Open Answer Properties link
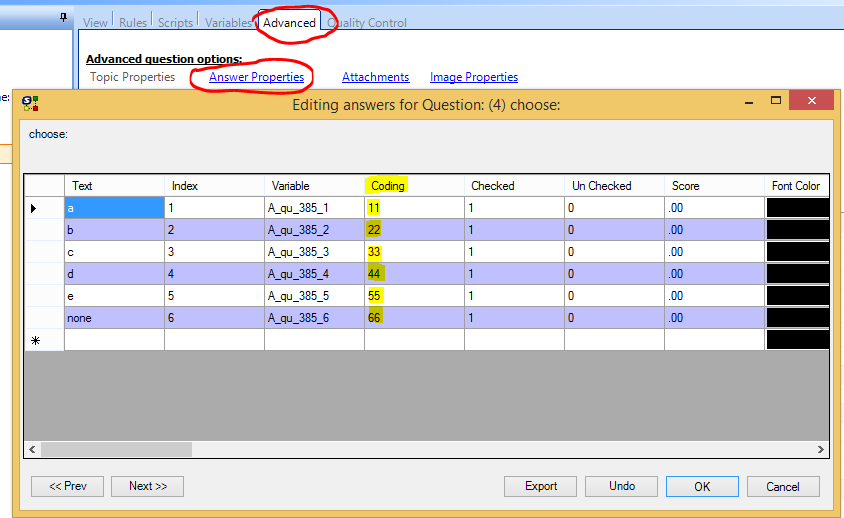Viewport: 844px width, 518px height. click(x=256, y=77)
